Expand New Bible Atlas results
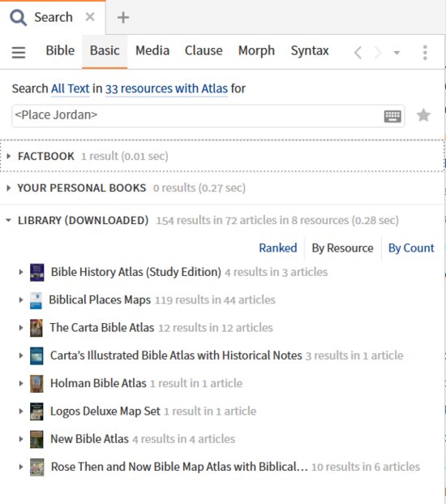446x504 pixels. point(21,439)
